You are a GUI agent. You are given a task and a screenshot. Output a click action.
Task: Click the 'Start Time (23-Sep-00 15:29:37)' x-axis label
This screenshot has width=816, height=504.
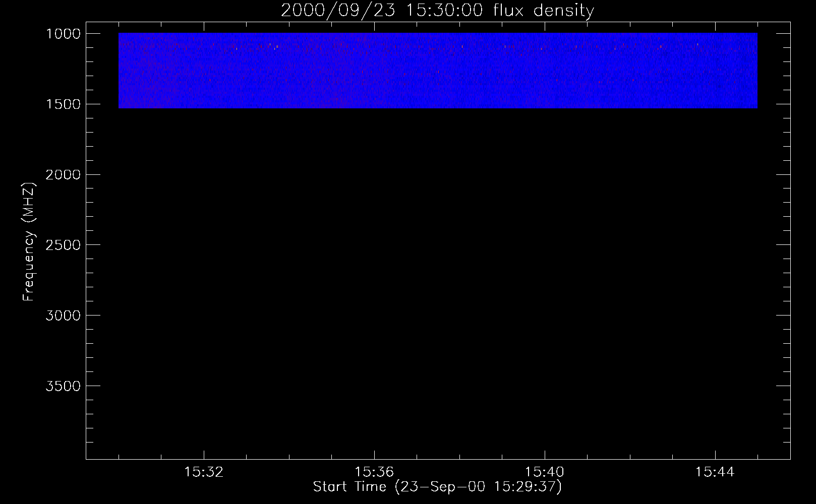(437, 487)
